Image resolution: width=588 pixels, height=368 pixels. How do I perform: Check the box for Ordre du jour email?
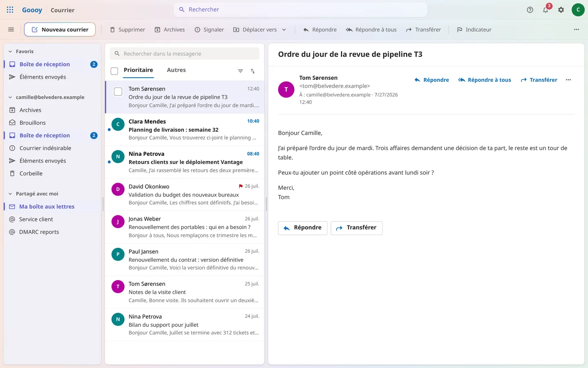tap(118, 92)
